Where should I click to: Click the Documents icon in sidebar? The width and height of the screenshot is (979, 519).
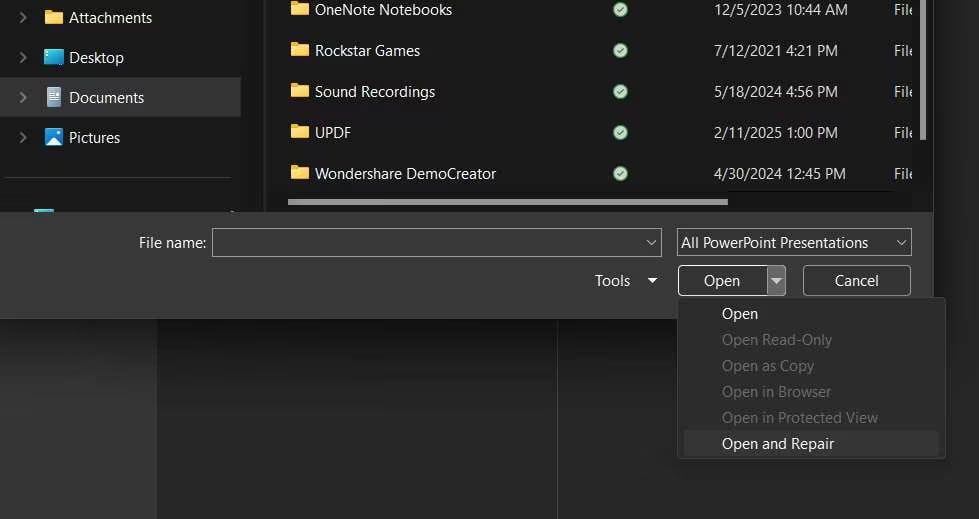coord(54,97)
